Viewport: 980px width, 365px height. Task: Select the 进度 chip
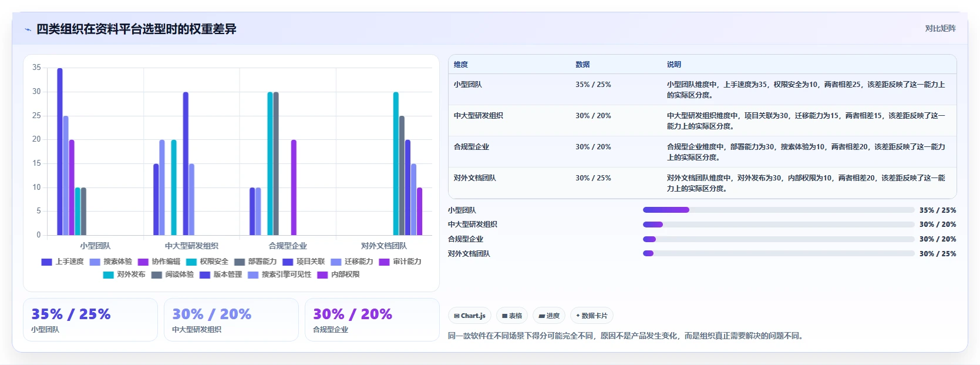click(549, 316)
